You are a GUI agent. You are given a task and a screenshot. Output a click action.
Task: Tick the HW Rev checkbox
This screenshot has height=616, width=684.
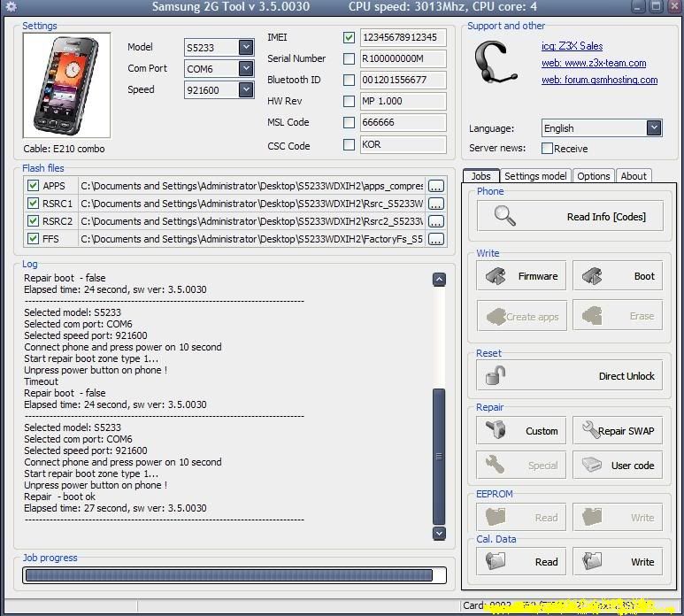[x=349, y=101]
